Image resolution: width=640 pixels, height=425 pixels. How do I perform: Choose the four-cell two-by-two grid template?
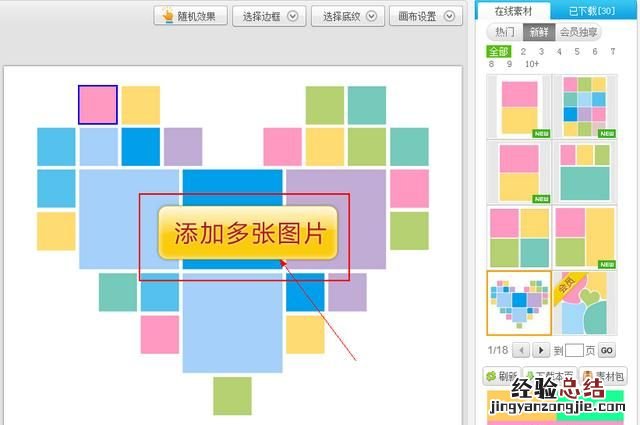519,237
